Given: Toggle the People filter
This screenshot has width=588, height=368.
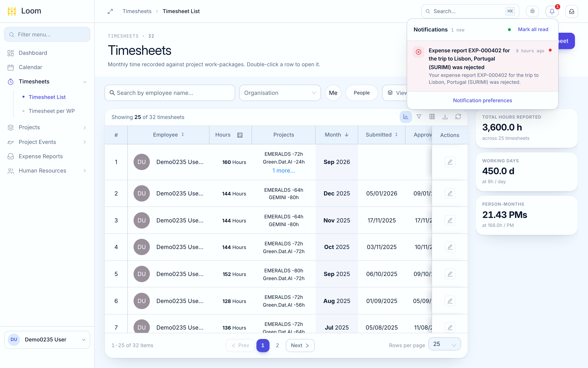Looking at the screenshot, I should click(362, 93).
